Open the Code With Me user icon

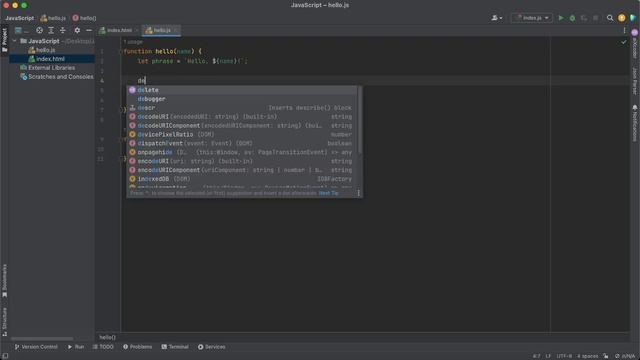(x=497, y=18)
